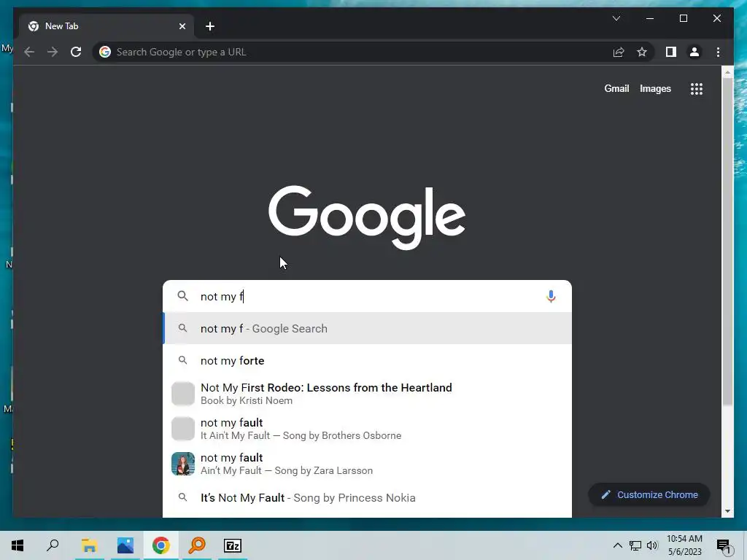Open the notification center icon
Viewport: 747px width, 560px height.
(x=724, y=545)
